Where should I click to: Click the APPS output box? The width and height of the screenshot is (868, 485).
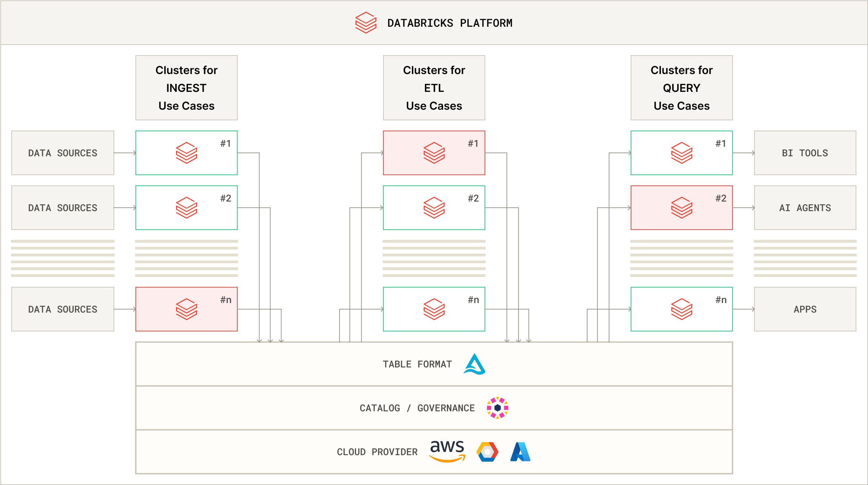click(x=805, y=309)
